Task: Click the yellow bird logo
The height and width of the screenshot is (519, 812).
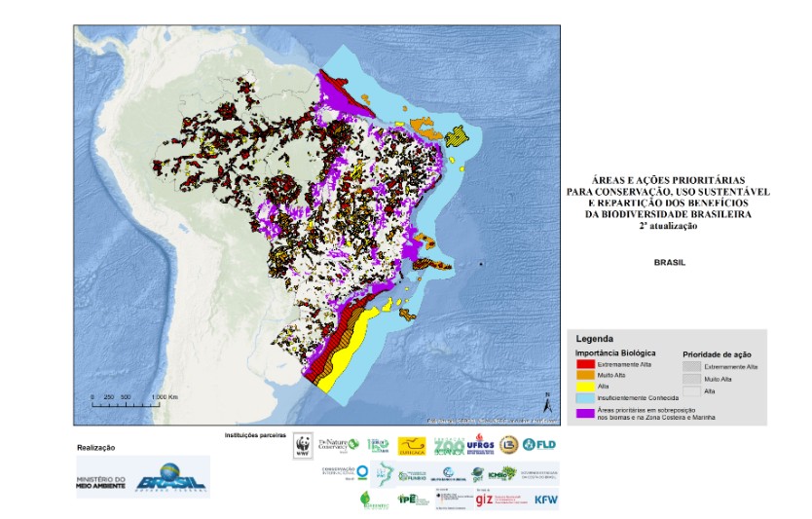Action: point(412,446)
